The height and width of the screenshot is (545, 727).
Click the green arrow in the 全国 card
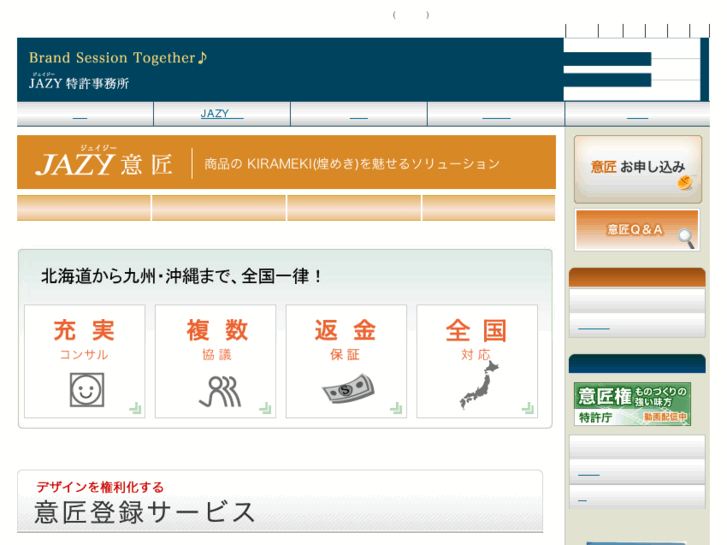point(528,408)
